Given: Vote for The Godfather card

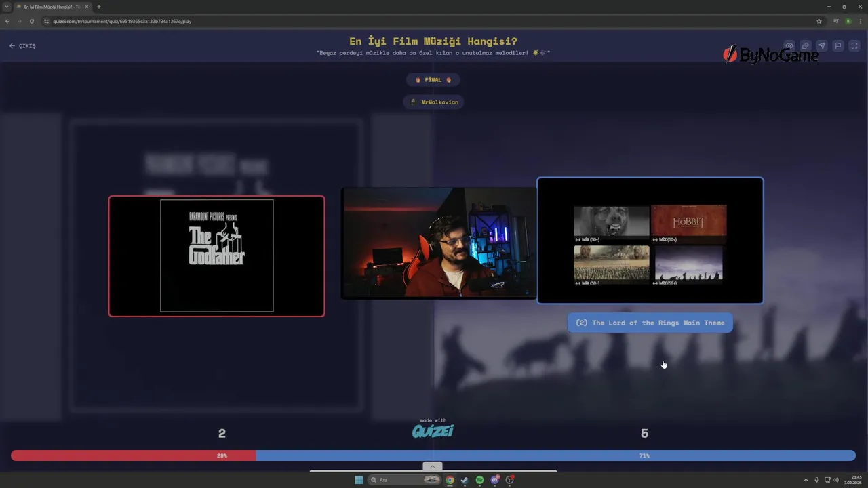Looking at the screenshot, I should 216,256.
